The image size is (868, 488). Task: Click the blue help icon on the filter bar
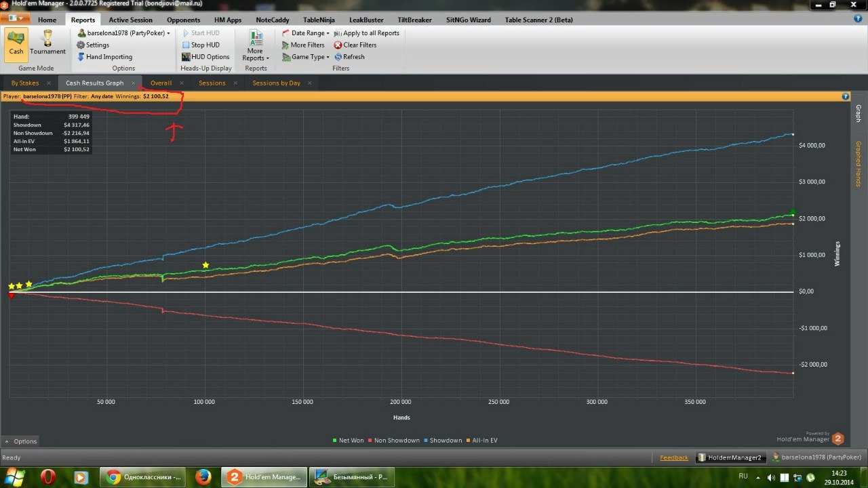pyautogui.click(x=845, y=96)
